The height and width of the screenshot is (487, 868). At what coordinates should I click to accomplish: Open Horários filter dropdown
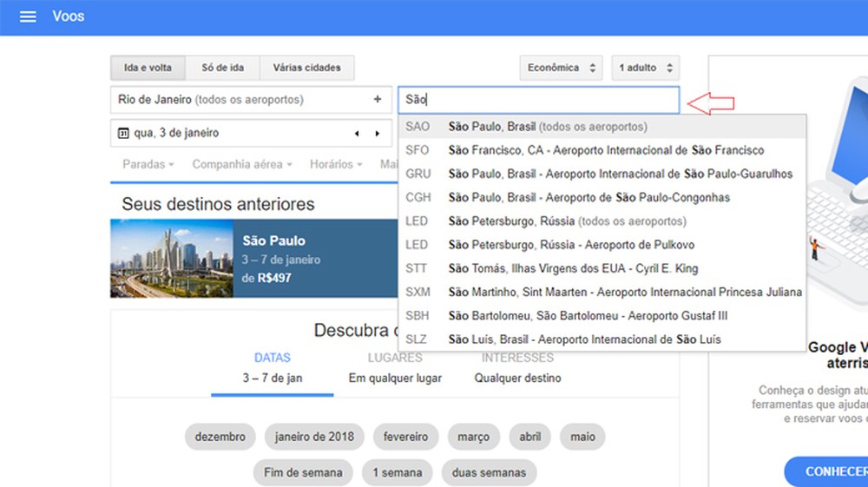click(x=335, y=164)
